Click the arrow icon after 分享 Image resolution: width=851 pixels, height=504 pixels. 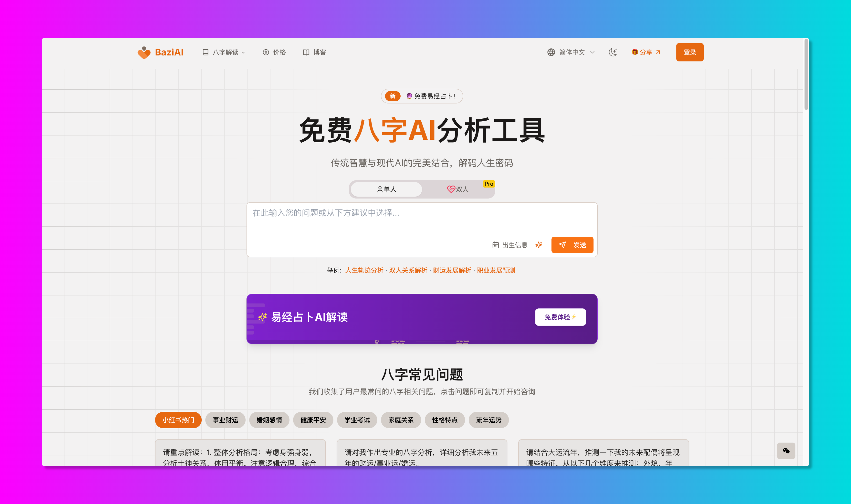click(x=658, y=52)
